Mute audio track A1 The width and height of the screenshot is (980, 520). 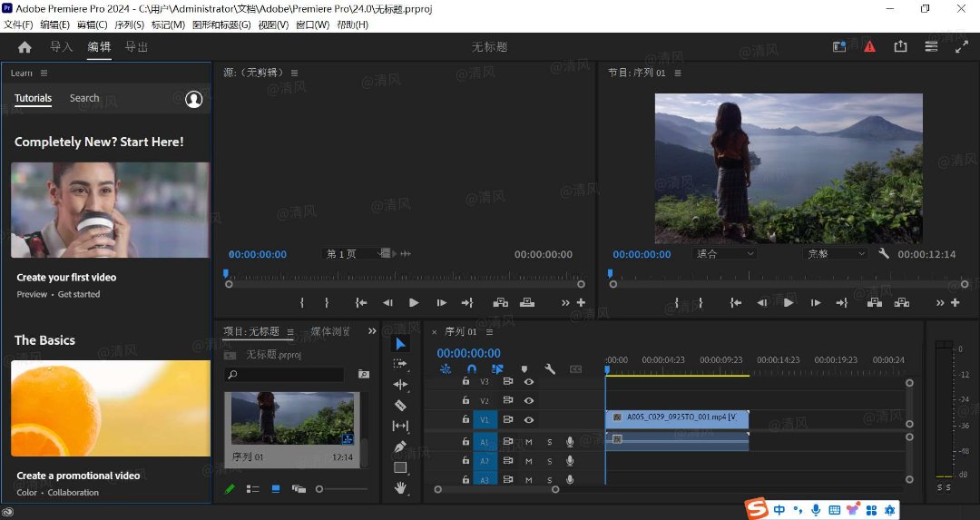(x=529, y=442)
